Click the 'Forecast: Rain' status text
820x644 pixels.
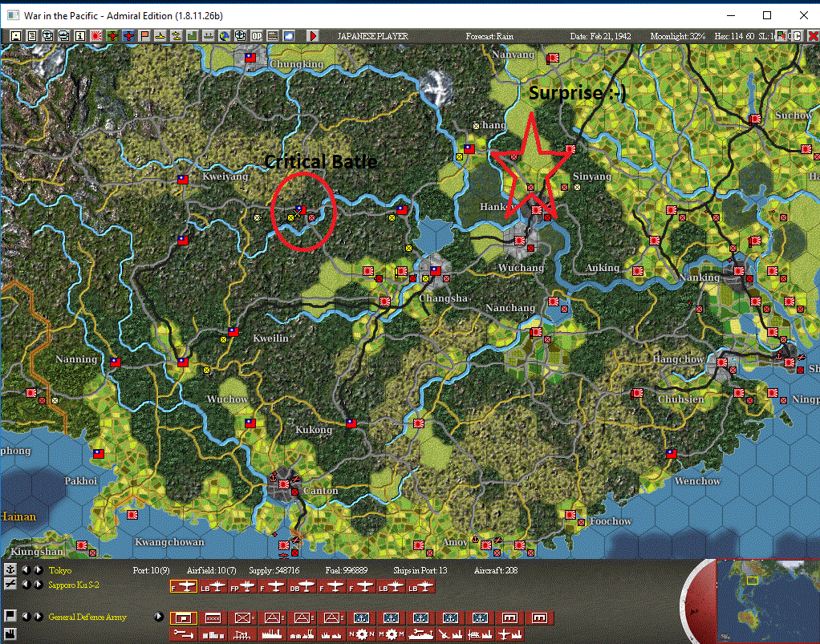point(489,36)
